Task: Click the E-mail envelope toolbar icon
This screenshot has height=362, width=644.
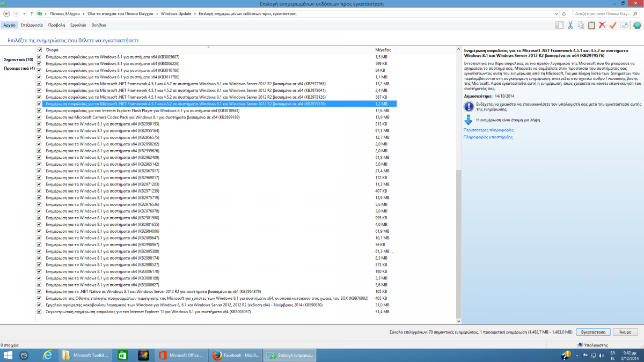Action: [x=624, y=25]
